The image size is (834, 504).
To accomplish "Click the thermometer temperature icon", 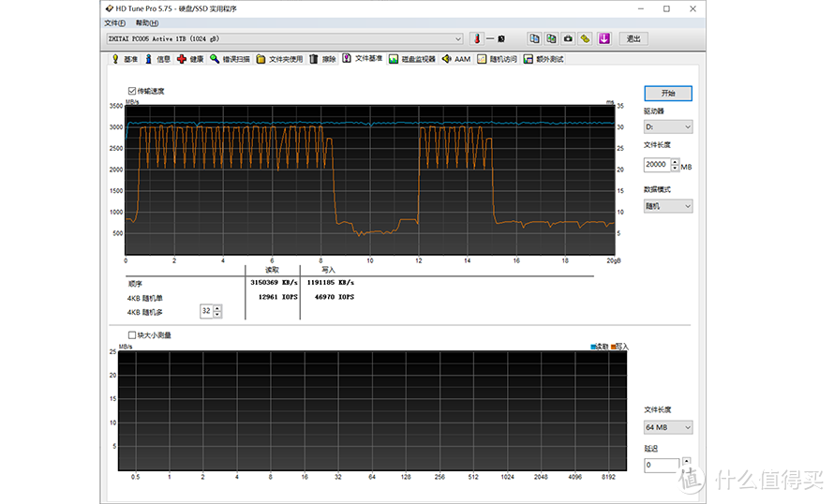I will 476,38.
